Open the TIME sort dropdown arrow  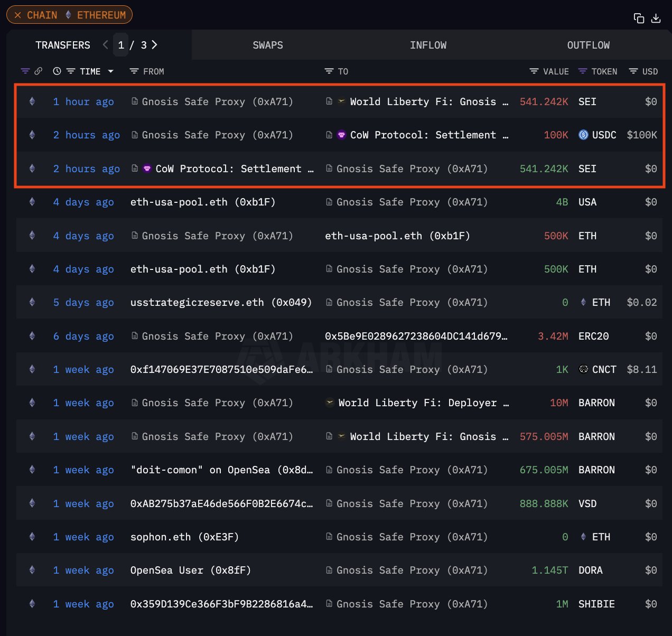tap(111, 71)
